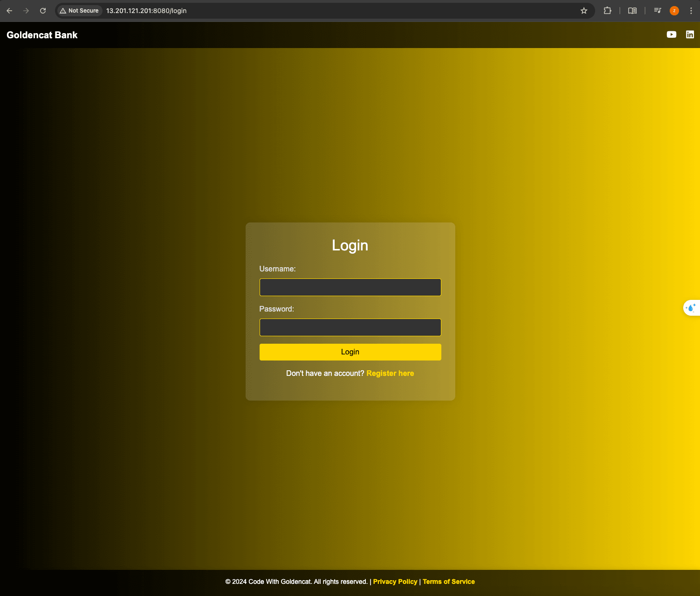
Task: Open the media controls toolbar icon
Action: (657, 11)
